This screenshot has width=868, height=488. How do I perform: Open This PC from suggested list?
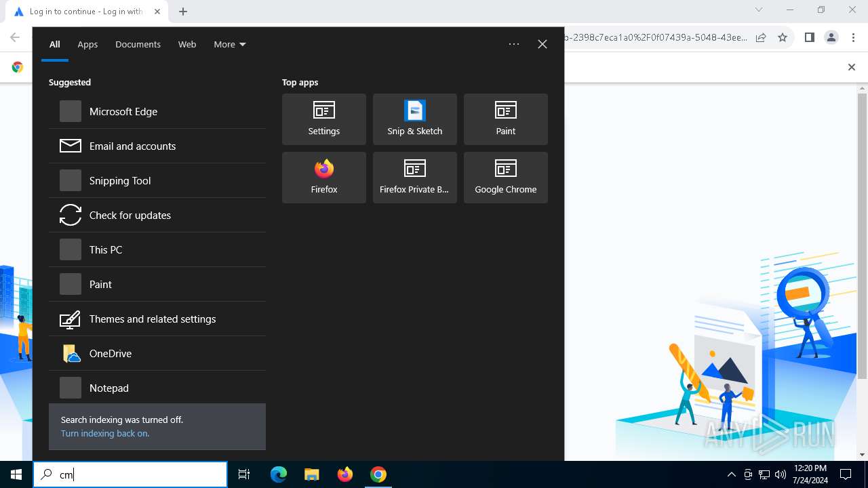157,249
